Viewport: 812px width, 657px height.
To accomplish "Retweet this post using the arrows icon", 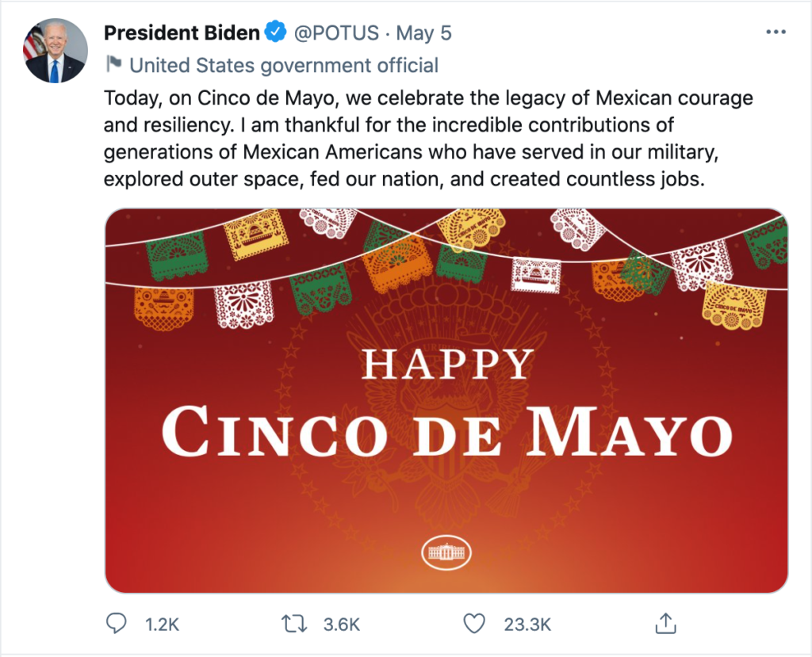I will coord(295,624).
